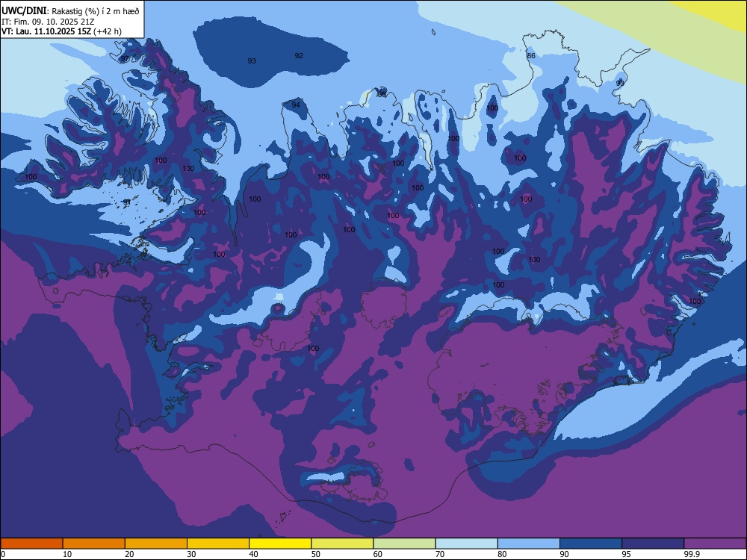747x560 pixels.
Task: Click the orange 10–20 legend swatch
Action: click(94, 544)
